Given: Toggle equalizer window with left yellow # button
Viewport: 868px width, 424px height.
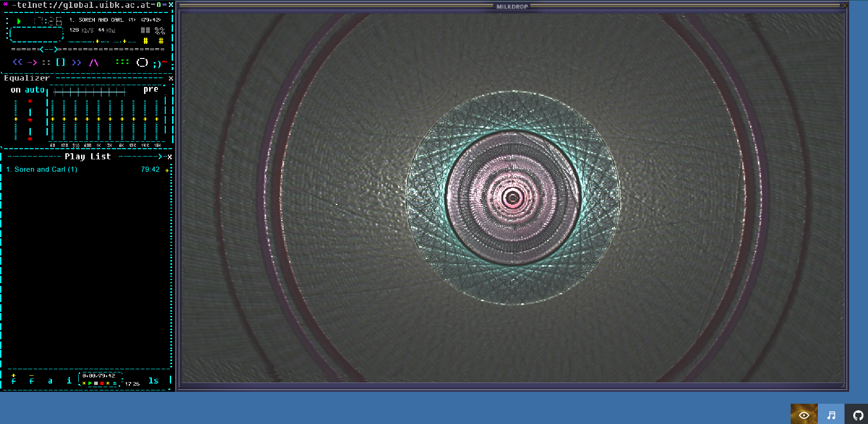Looking at the screenshot, I should (145, 41).
